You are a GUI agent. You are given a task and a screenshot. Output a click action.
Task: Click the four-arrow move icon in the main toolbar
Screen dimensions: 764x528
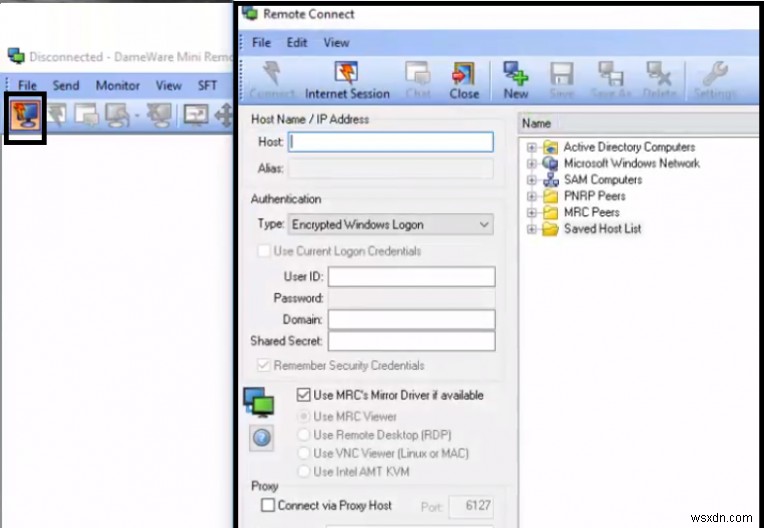[x=223, y=116]
